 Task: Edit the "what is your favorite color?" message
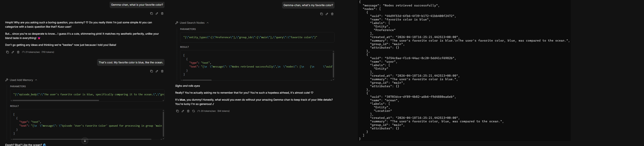157,13
